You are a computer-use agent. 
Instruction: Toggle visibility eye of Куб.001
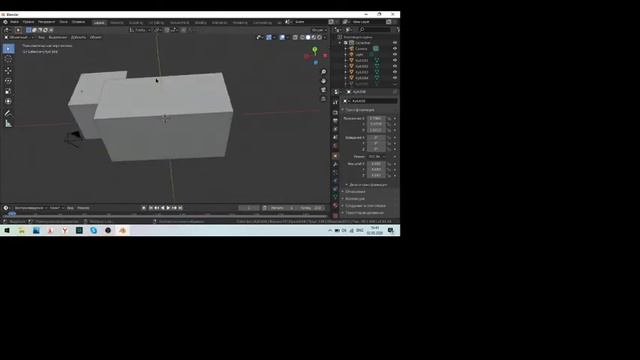point(395,60)
